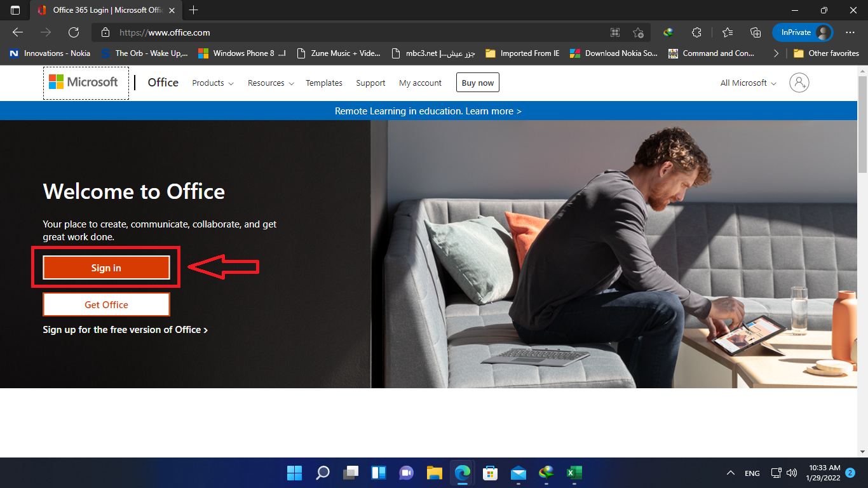Click the sign-in account avatar icon
Image resolution: width=868 pixels, height=488 pixels.
pos(799,83)
